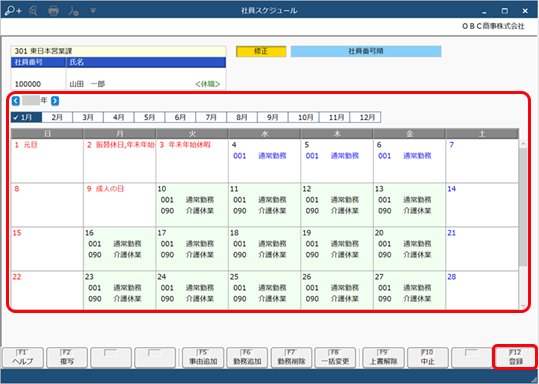Click 001 通常勤務 entry on day 12
This screenshot has height=384, width=539.
pyautogui.click(x=332, y=200)
